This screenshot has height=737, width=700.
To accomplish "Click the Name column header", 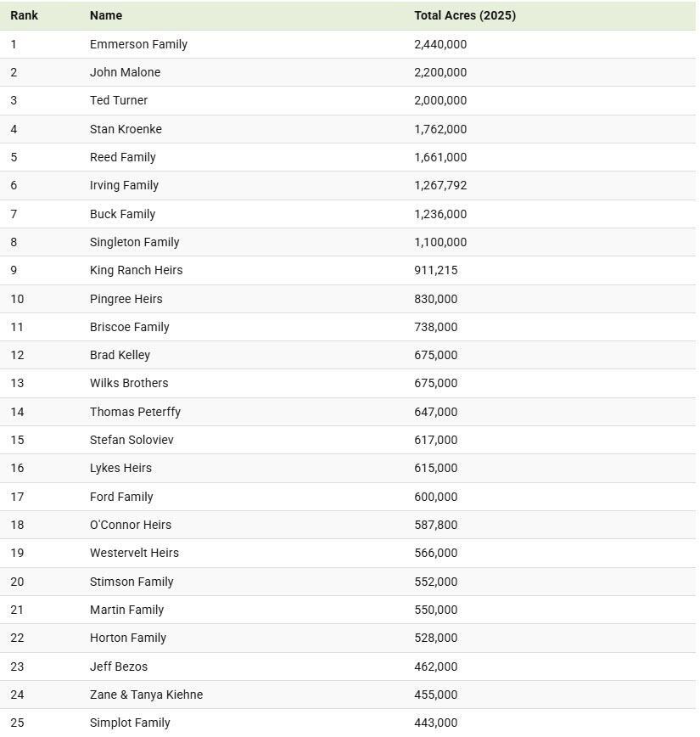I will coord(106,15).
